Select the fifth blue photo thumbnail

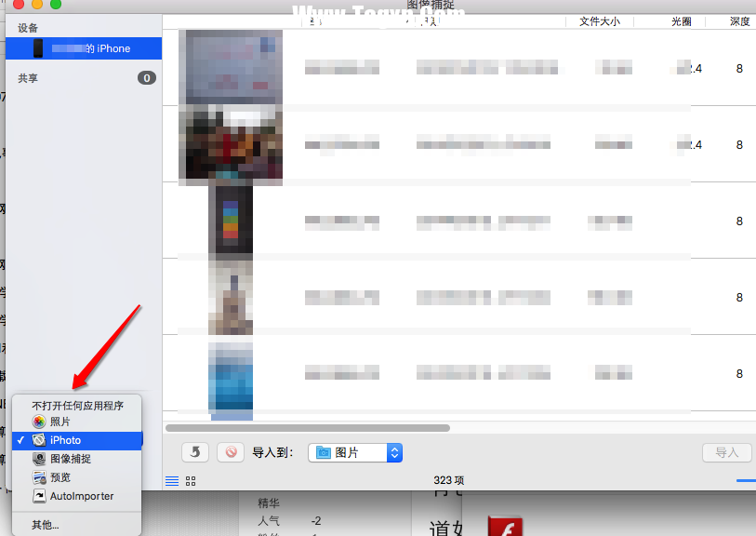click(231, 378)
